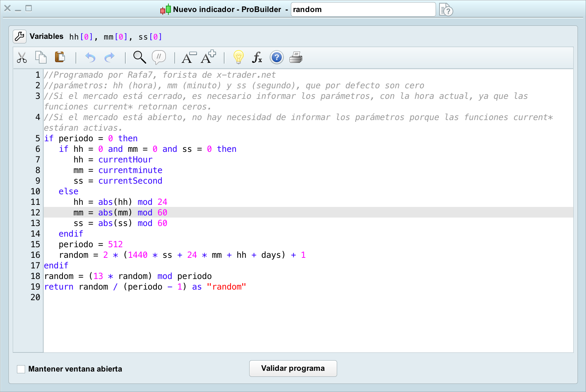586x392 pixels.
Task: Redo the last undone edit
Action: tap(110, 58)
